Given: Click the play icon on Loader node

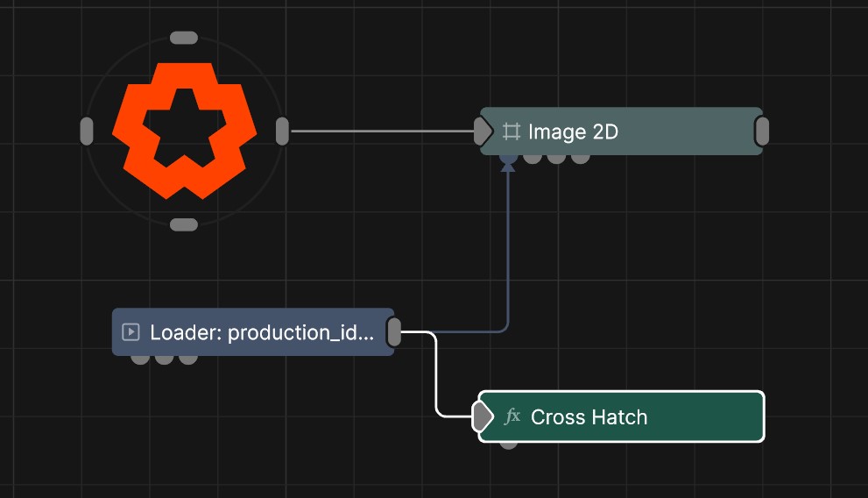Looking at the screenshot, I should (x=131, y=332).
